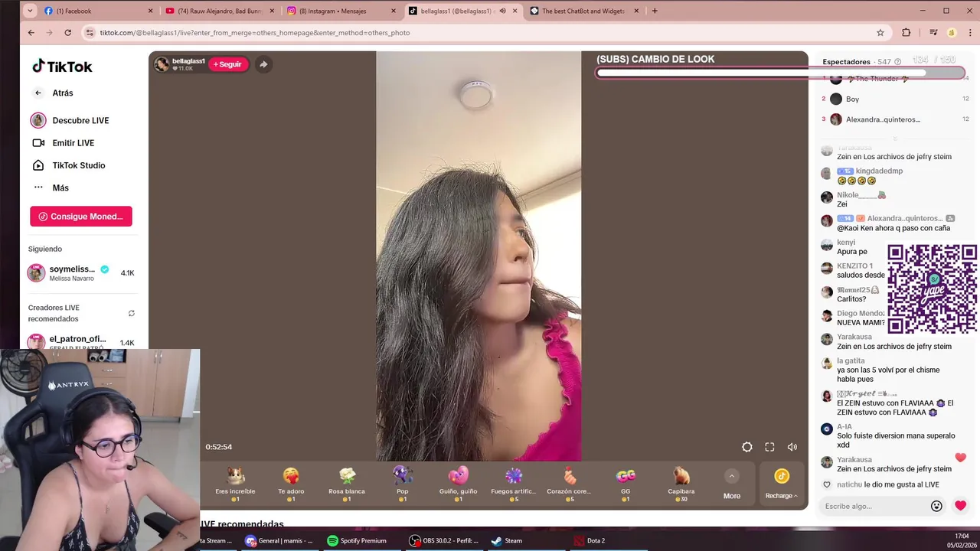This screenshot has height=551, width=980.
Task: Open the emoji picker in chat
Action: pos(936,506)
